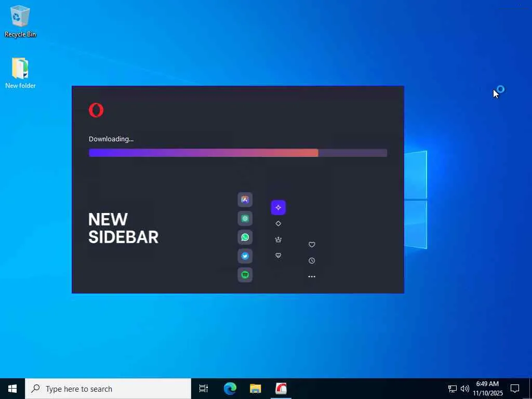This screenshot has width=532, height=399.
Task: Click the taskbar search box
Action: point(108,389)
